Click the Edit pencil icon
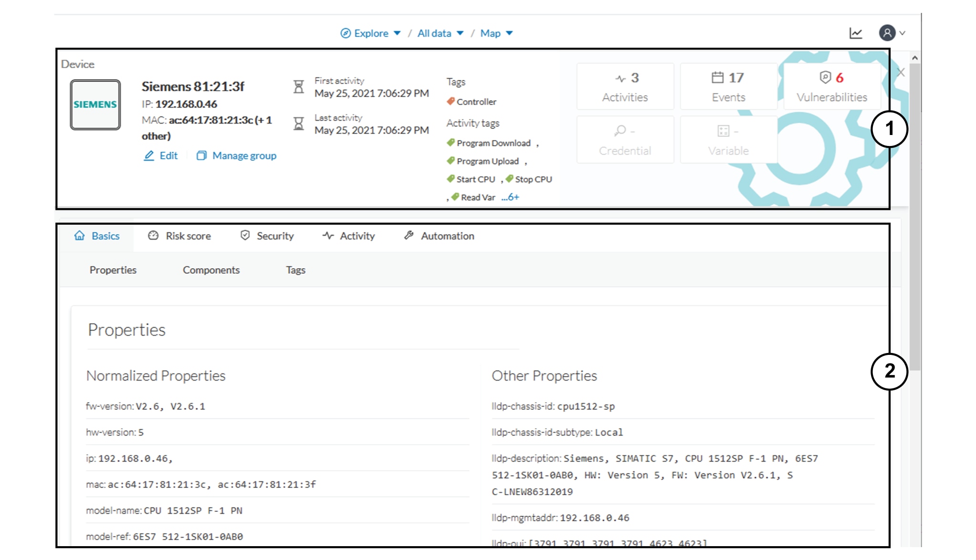The image size is (976, 560). (x=149, y=156)
